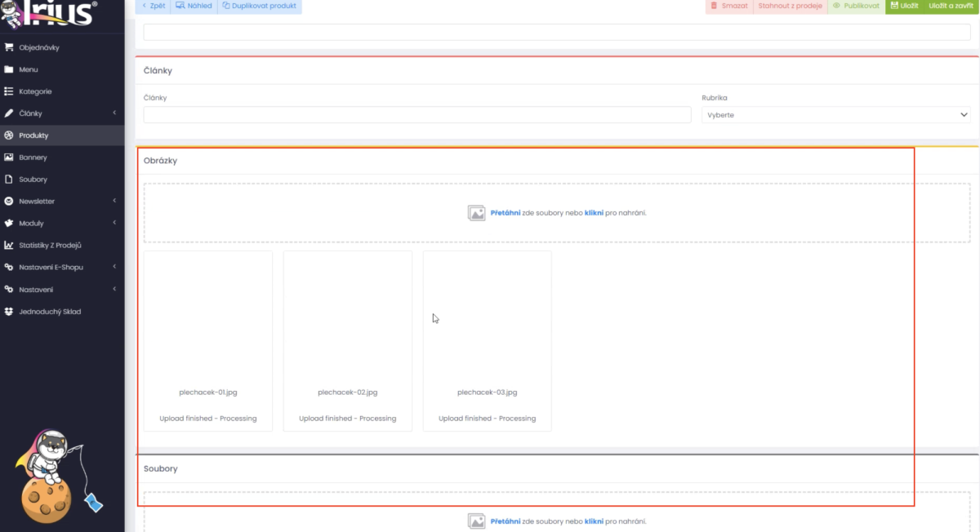
Task: Select the plechacek-01.jpg upload card
Action: (208, 341)
